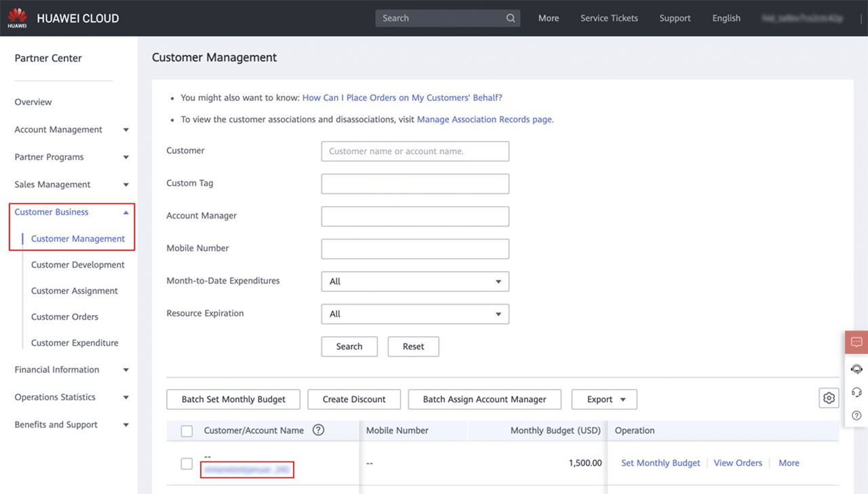Open table column settings gear icon
868x494 pixels.
(x=829, y=398)
